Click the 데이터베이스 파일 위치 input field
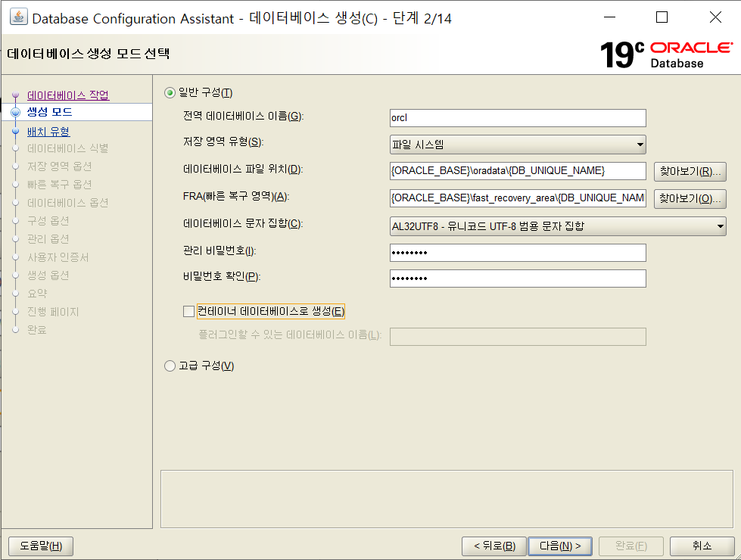The image size is (741, 560). coord(518,171)
